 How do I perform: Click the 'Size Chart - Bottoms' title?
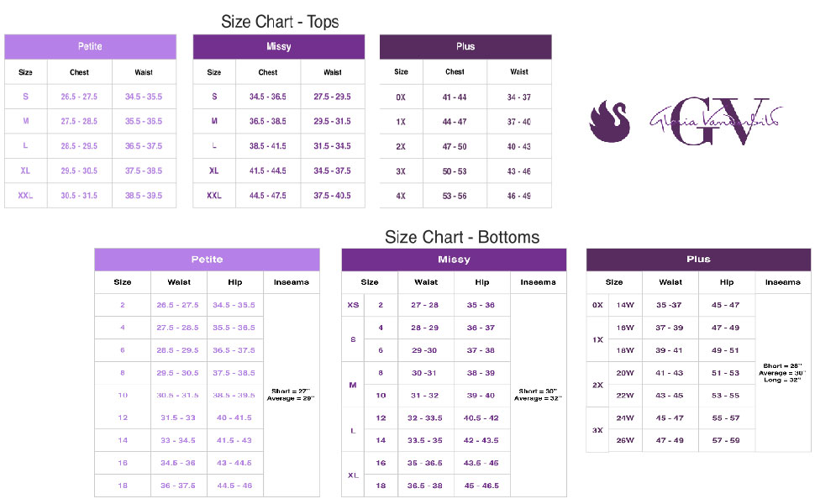coord(462,237)
